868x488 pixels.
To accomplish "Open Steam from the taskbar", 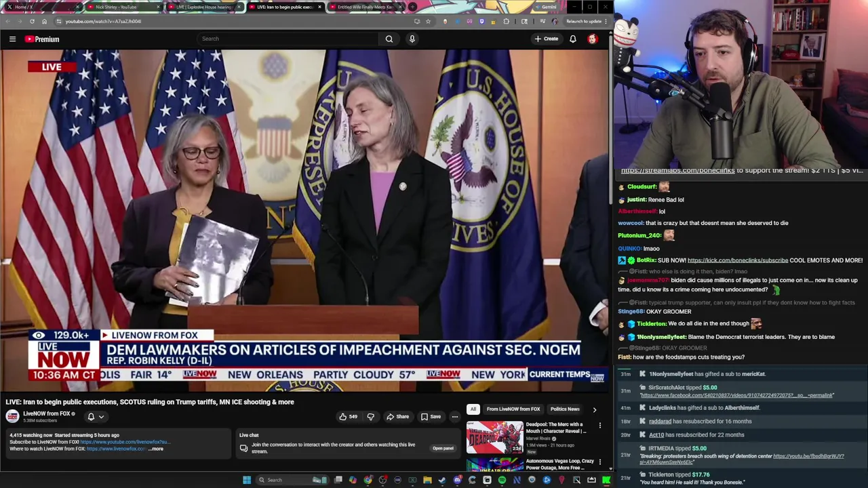I will click(x=442, y=480).
